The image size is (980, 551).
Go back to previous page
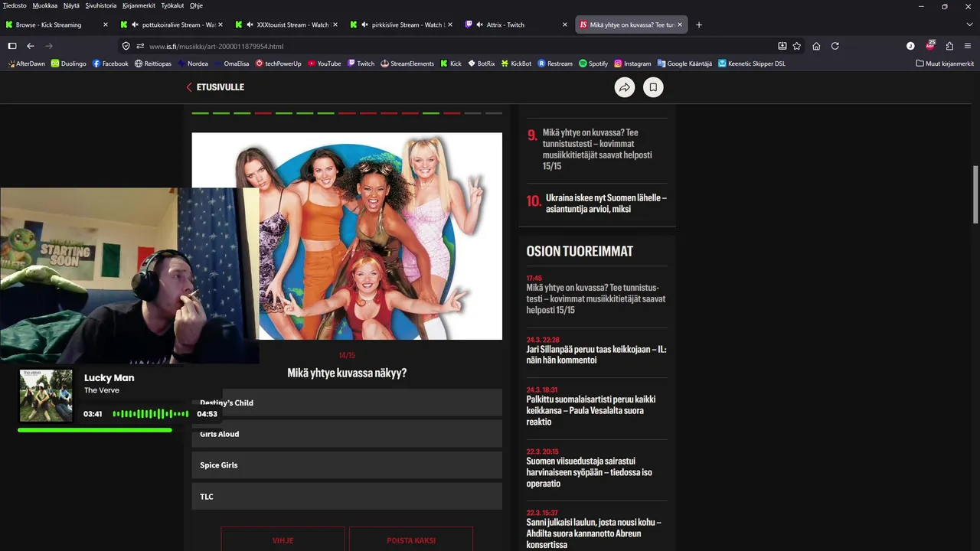pyautogui.click(x=31, y=46)
